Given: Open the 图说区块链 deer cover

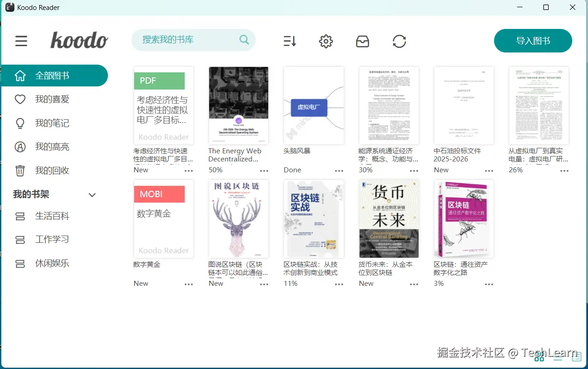Looking at the screenshot, I should tap(239, 219).
